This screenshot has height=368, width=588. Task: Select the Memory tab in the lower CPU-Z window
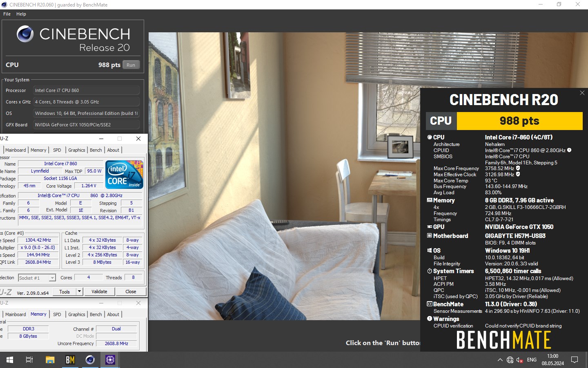pyautogui.click(x=38, y=314)
